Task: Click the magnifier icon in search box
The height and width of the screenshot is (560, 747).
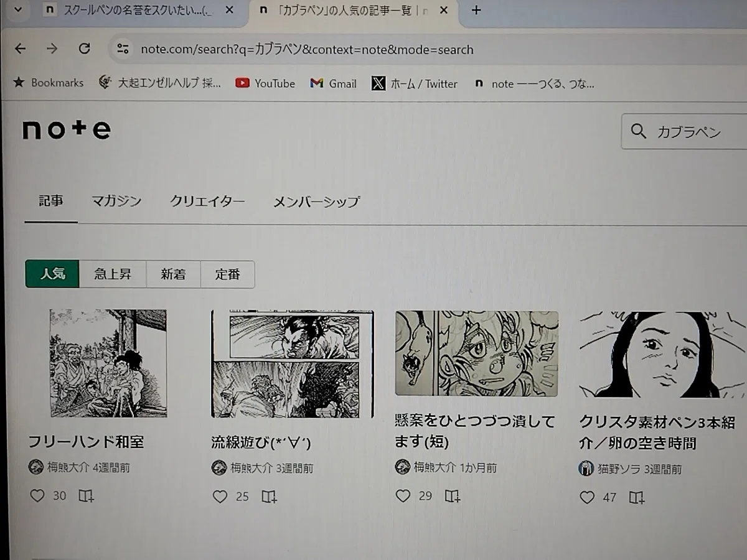Action: tap(639, 131)
